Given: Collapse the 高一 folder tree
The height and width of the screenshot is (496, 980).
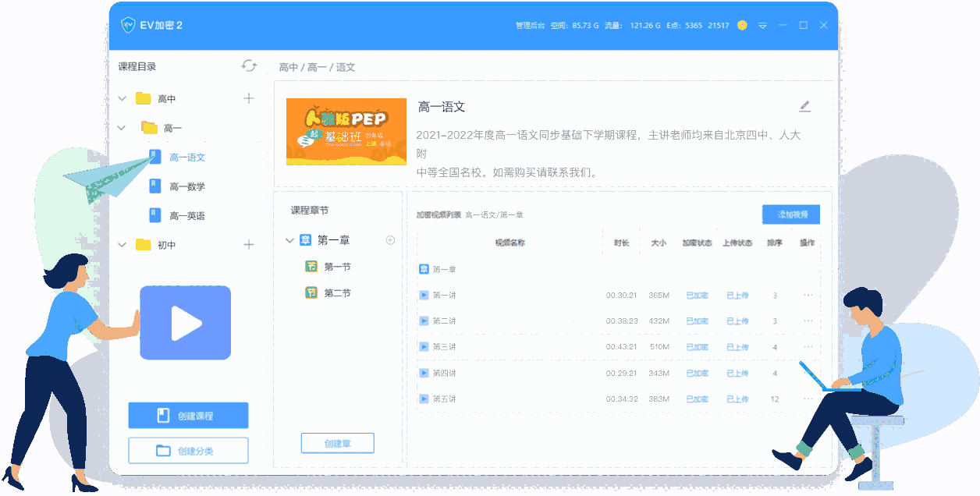Looking at the screenshot, I should point(122,127).
